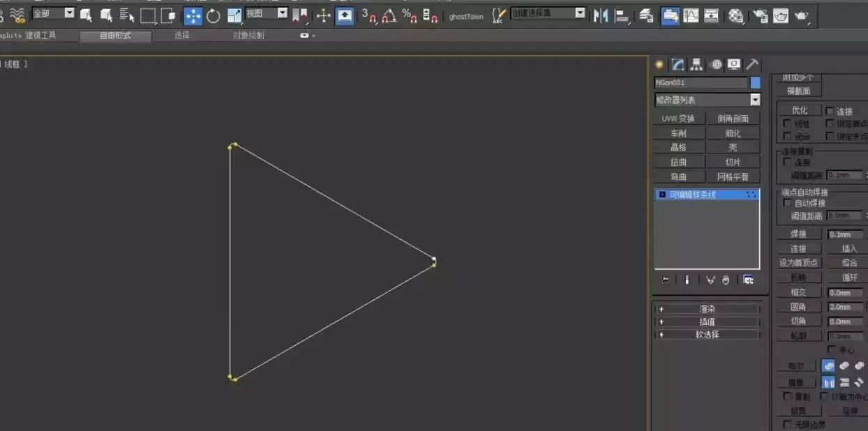
Task: Toggle the Angle Snap icon
Action: pyautogui.click(x=389, y=15)
